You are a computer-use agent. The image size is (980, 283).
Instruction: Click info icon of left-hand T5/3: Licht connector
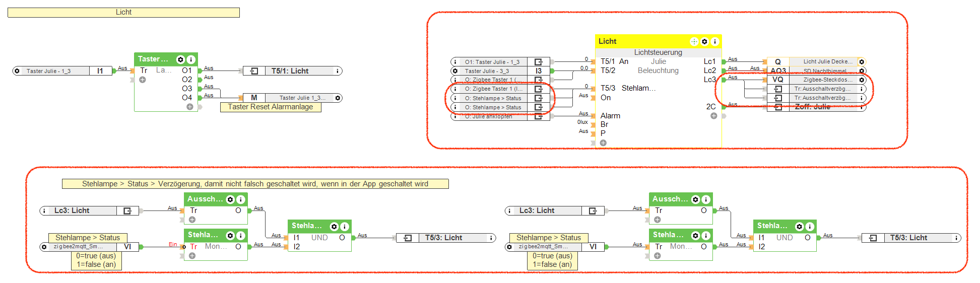tap(491, 238)
